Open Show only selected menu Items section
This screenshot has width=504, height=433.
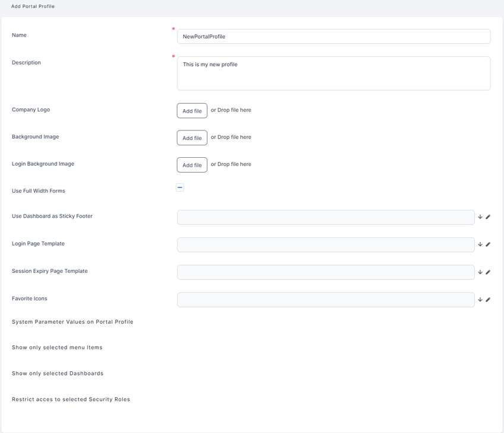[57, 348]
